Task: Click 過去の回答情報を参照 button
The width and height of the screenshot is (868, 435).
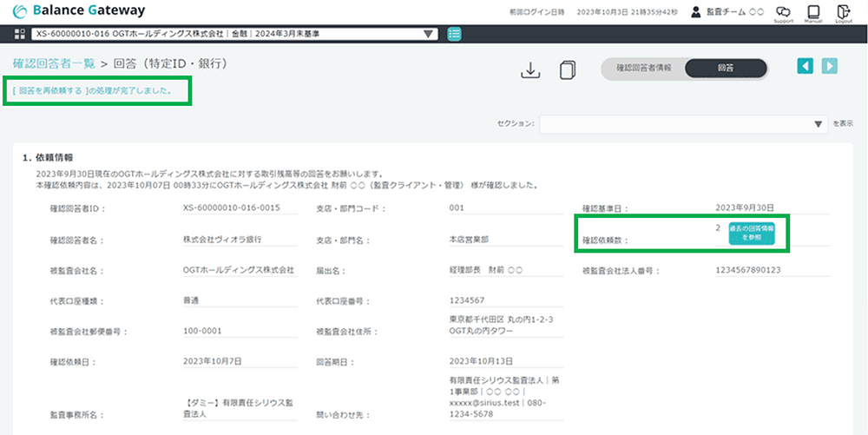Action: (x=751, y=233)
